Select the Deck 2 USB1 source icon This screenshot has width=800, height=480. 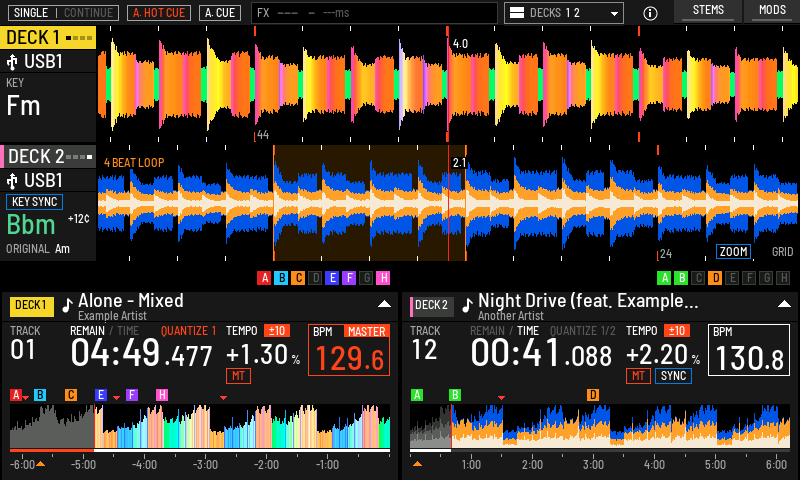coord(12,181)
